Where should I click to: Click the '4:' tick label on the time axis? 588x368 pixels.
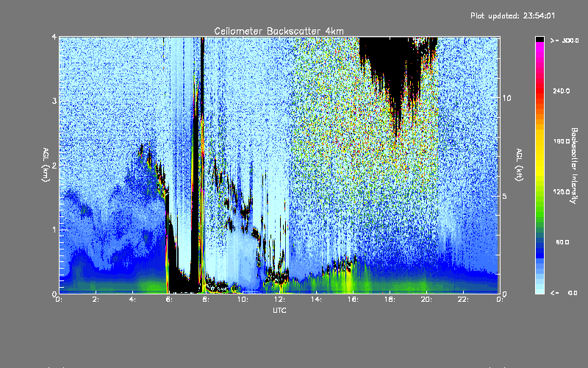[132, 300]
